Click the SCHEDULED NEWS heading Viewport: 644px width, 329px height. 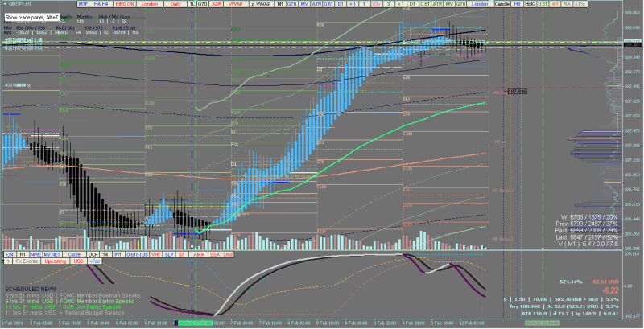click(x=31, y=290)
